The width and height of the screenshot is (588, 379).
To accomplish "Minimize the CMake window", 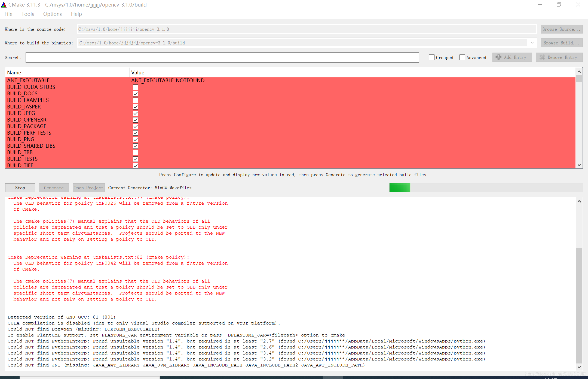I will (x=540, y=5).
